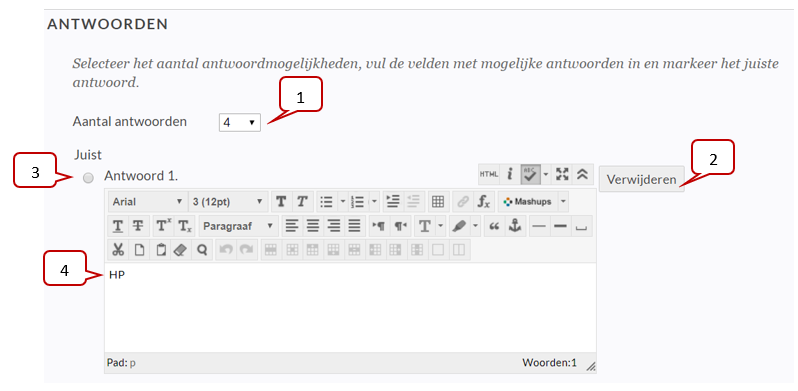Collapse the toolbar with the double chevron
Screen dimensions: 798x391
tap(583, 174)
